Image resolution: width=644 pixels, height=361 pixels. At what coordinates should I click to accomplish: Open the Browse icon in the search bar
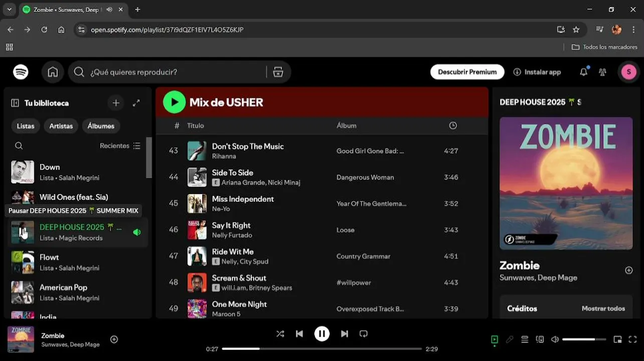[x=278, y=72]
